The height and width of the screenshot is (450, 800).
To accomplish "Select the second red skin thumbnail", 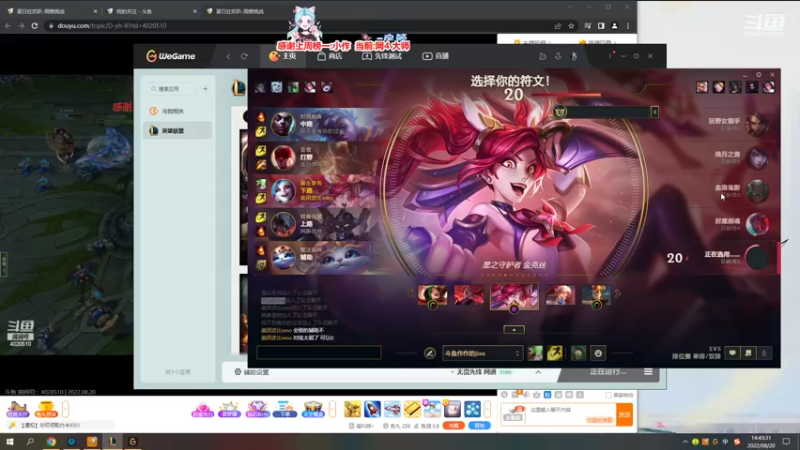I will tap(469, 295).
